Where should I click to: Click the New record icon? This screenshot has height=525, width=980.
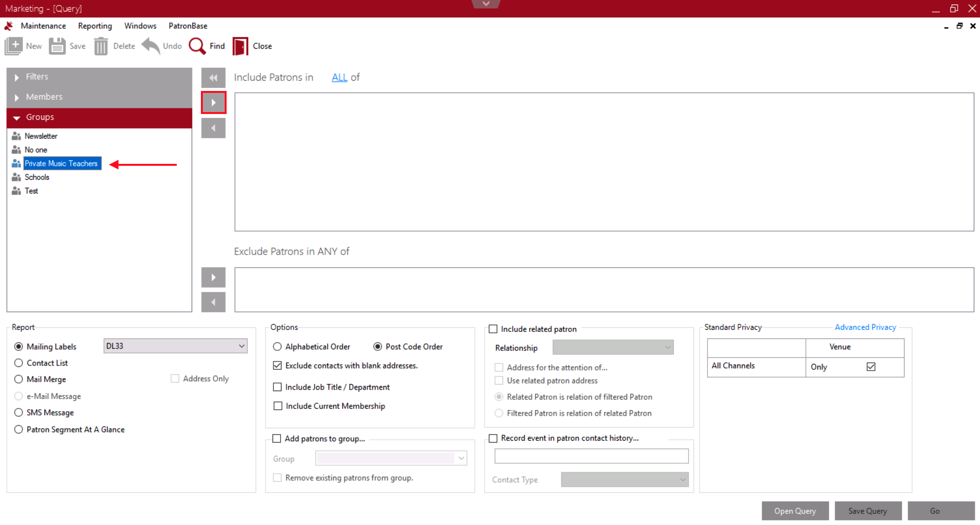[x=14, y=46]
